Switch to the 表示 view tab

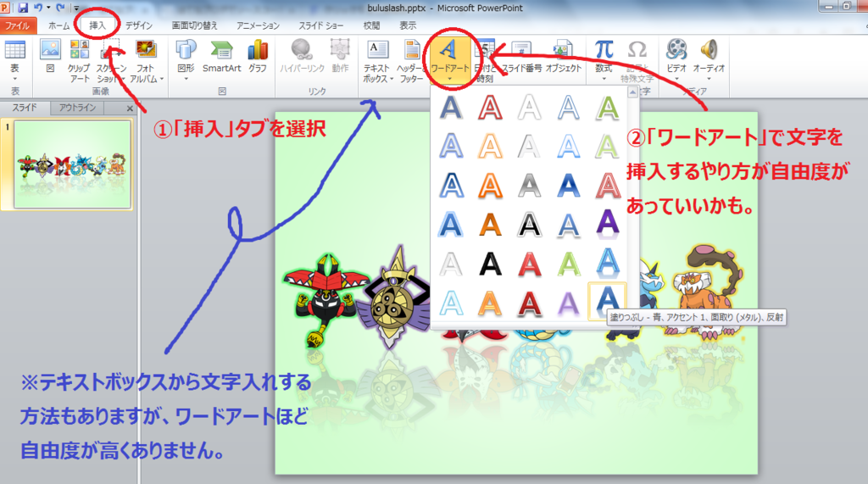[x=408, y=25]
